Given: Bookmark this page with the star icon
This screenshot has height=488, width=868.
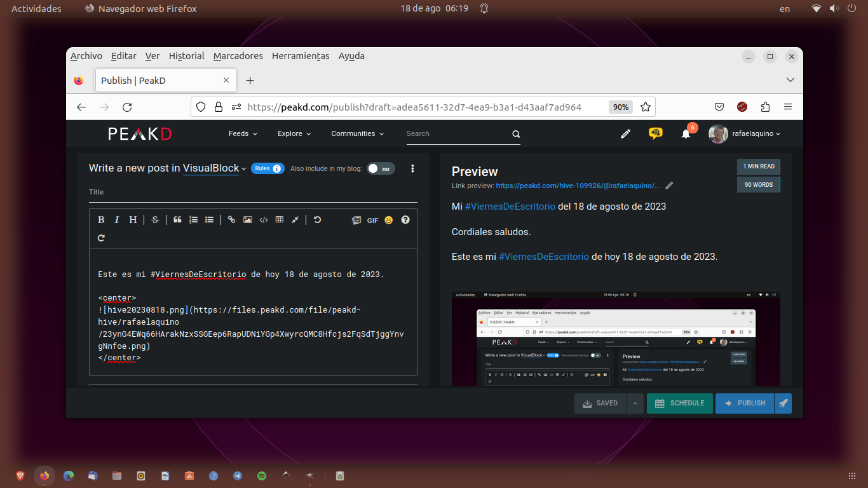Looking at the screenshot, I should pyautogui.click(x=646, y=107).
